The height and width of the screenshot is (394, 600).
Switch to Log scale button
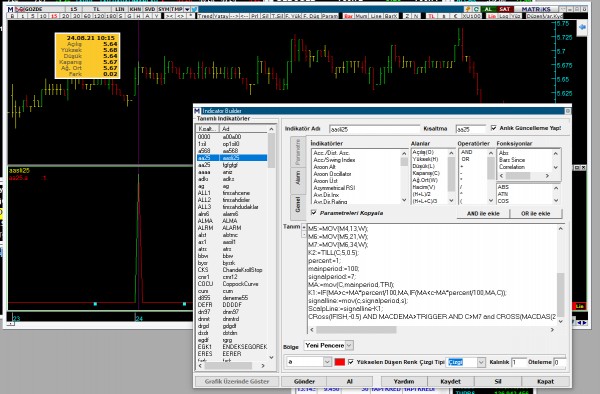point(504,16)
